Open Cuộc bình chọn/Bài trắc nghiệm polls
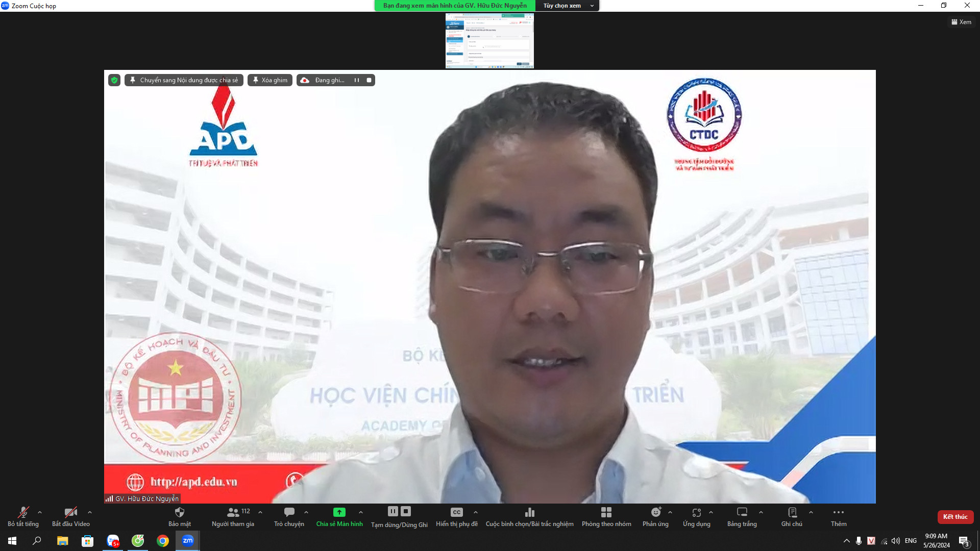Screen dimensions: 980x551 [x=529, y=513]
